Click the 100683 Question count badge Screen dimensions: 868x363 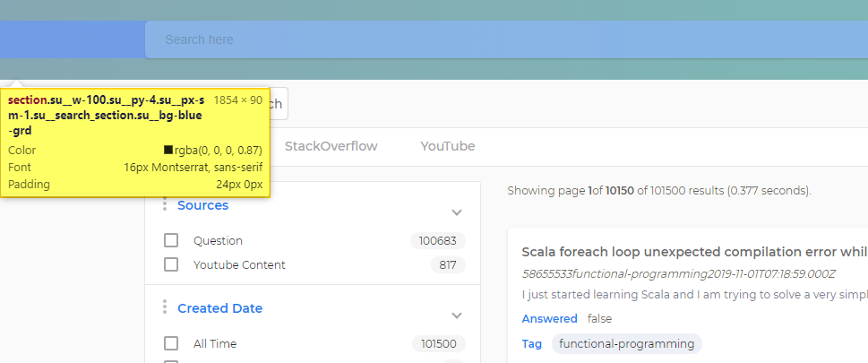click(x=438, y=240)
